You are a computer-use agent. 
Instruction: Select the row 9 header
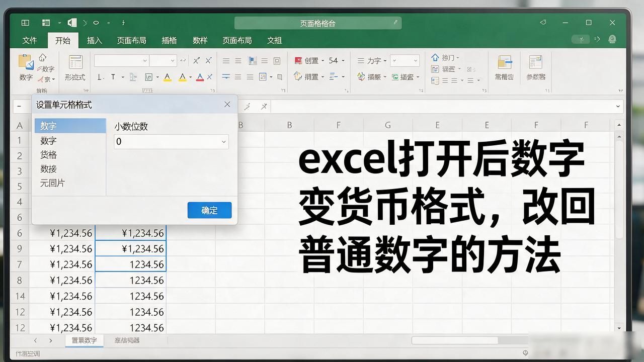[20, 249]
